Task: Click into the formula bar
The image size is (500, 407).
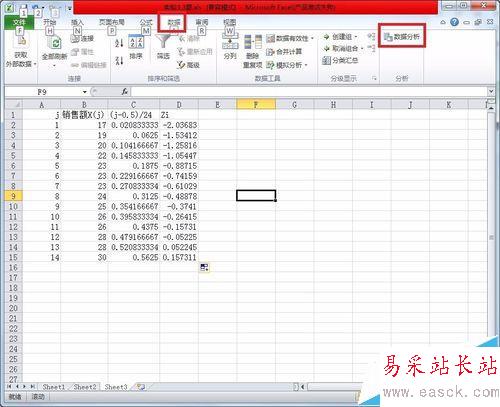Action: click(309, 92)
